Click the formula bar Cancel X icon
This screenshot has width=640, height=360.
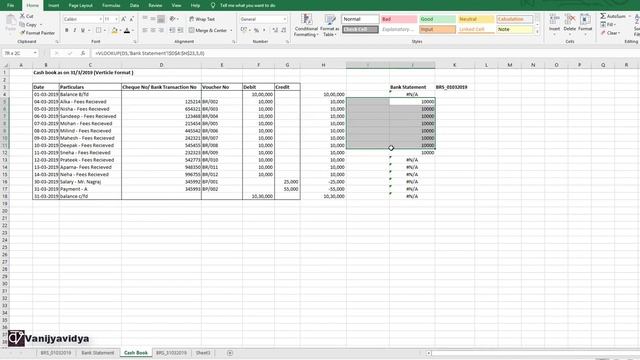57,53
